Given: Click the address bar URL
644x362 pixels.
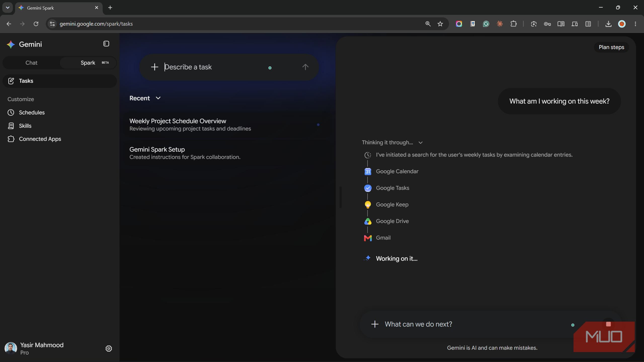Looking at the screenshot, I should [x=96, y=24].
